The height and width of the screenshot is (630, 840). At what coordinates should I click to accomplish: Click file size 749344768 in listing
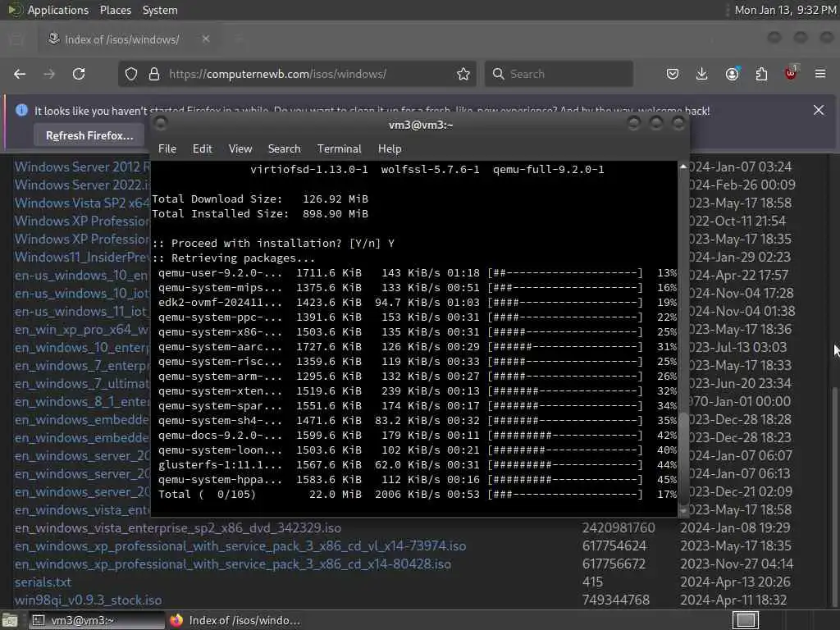tap(616, 600)
